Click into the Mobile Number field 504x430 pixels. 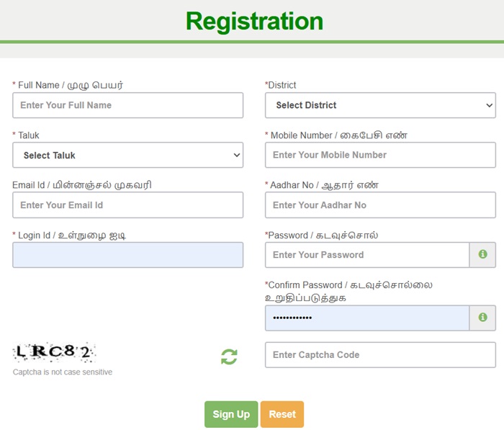click(380, 155)
